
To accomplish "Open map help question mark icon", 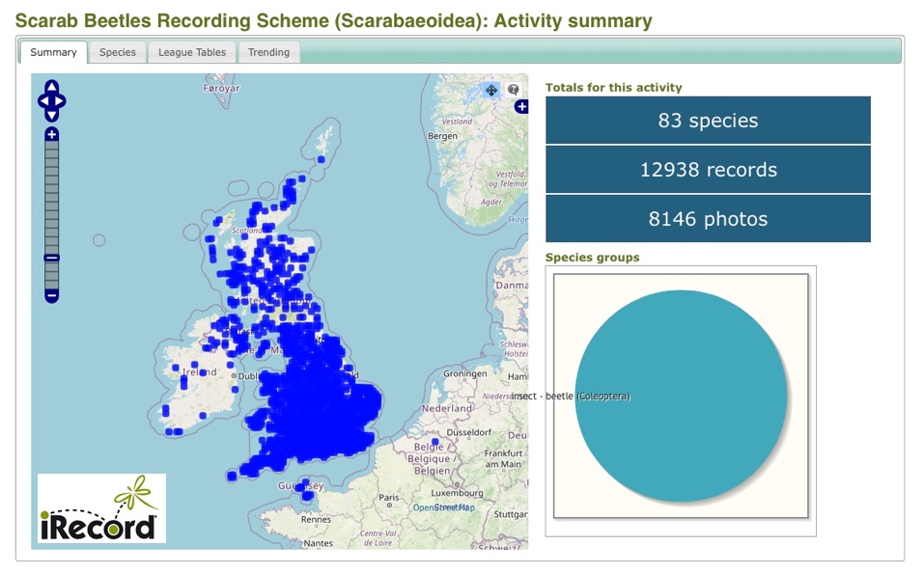I will (513, 90).
